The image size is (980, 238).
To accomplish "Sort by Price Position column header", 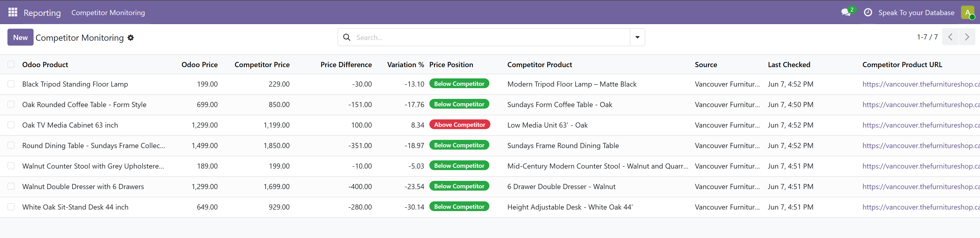I will click(x=451, y=65).
